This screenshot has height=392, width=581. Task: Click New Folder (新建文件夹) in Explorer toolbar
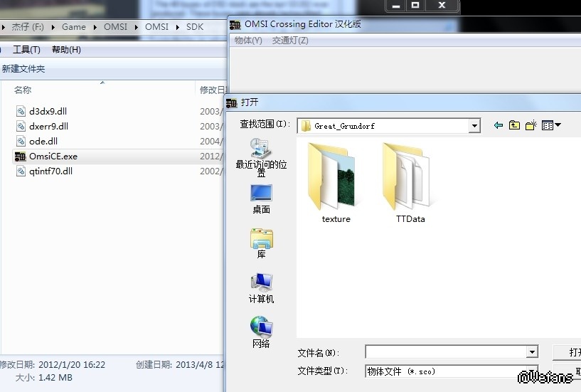(x=23, y=69)
